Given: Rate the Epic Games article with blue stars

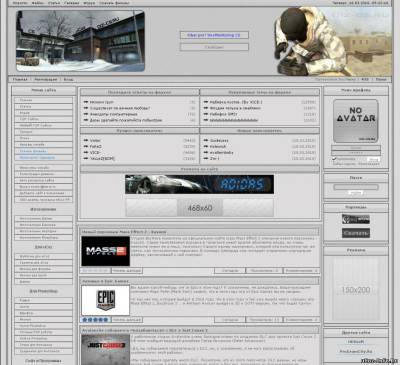Looking at the screenshot, I should (x=96, y=320).
